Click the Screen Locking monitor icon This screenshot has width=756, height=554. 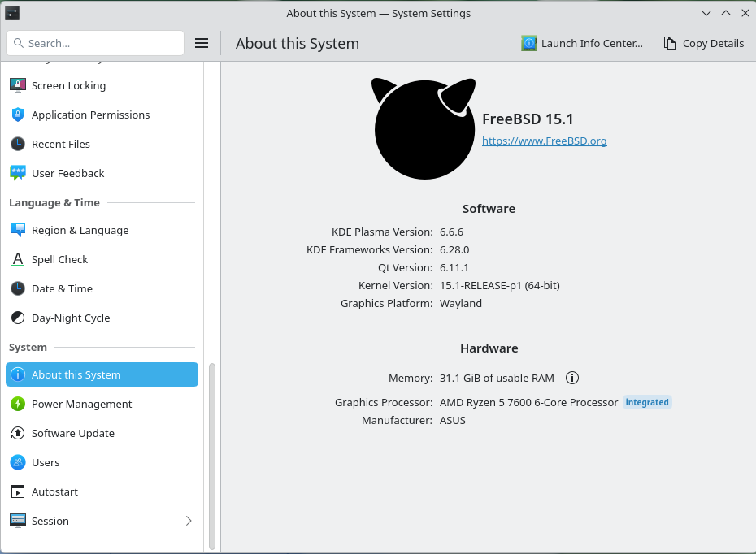[18, 85]
